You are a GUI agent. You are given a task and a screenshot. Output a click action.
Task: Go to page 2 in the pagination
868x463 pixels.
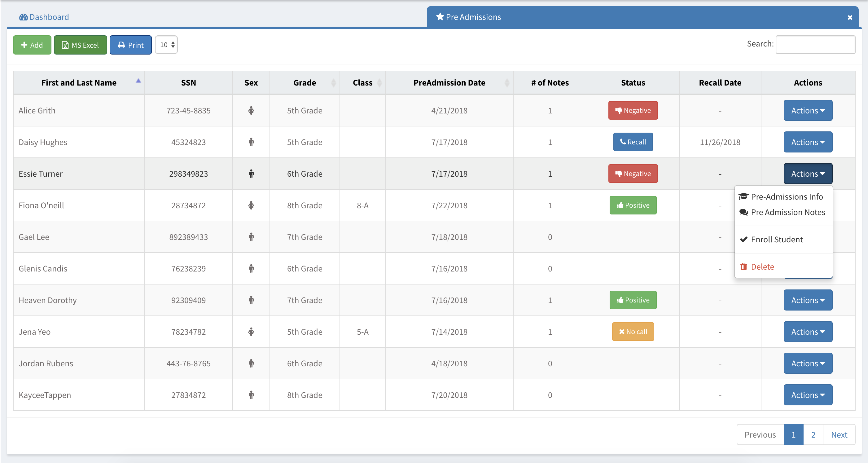pyautogui.click(x=813, y=435)
